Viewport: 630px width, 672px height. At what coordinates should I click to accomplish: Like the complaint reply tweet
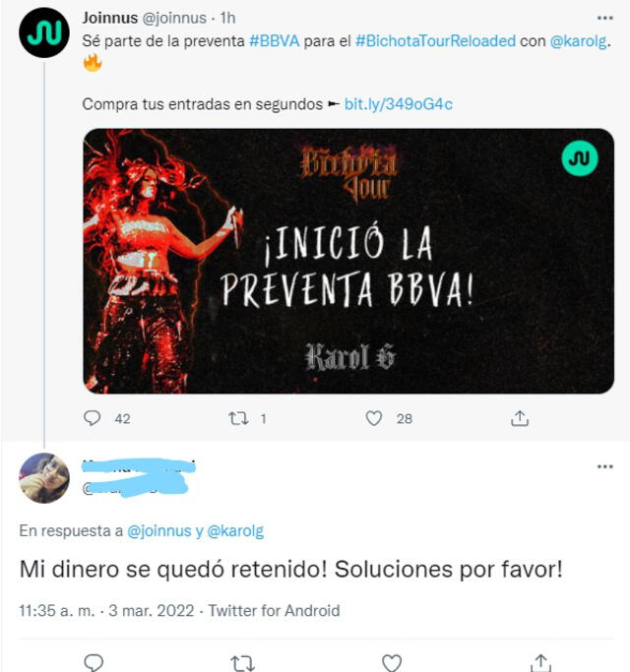click(392, 663)
